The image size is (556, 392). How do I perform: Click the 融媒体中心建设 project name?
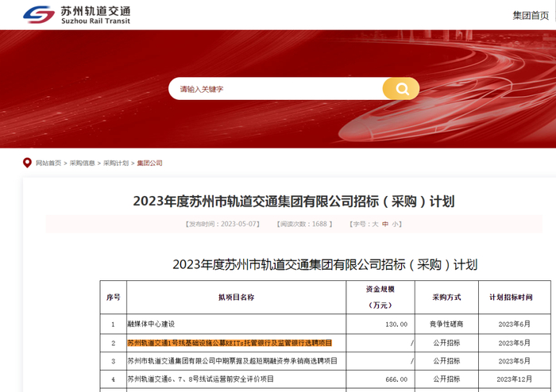151,324
